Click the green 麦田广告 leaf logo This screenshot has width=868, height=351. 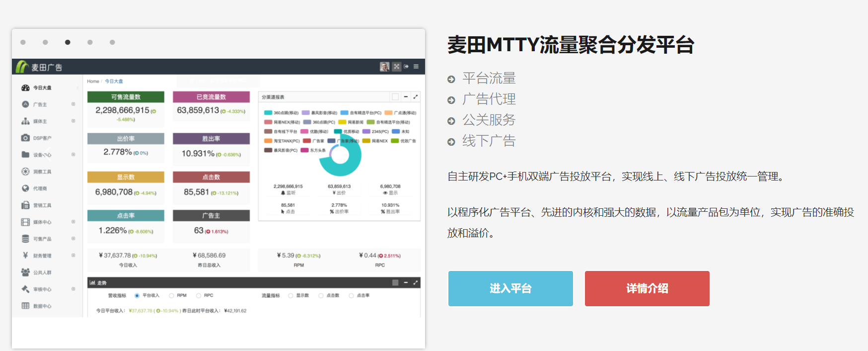click(22, 67)
